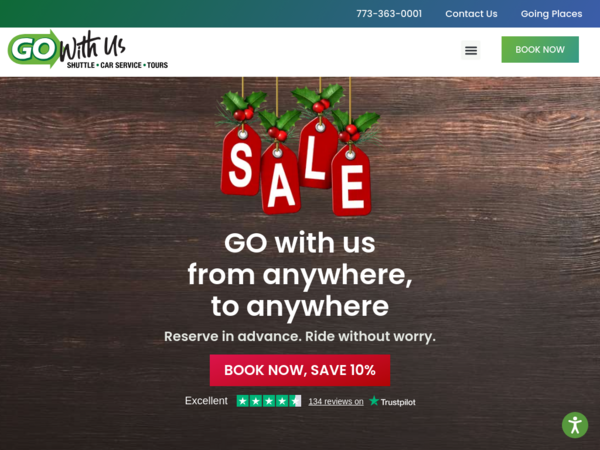Screen dimensions: 600x450
Task: Open the Contact Us page
Action: 471,14
